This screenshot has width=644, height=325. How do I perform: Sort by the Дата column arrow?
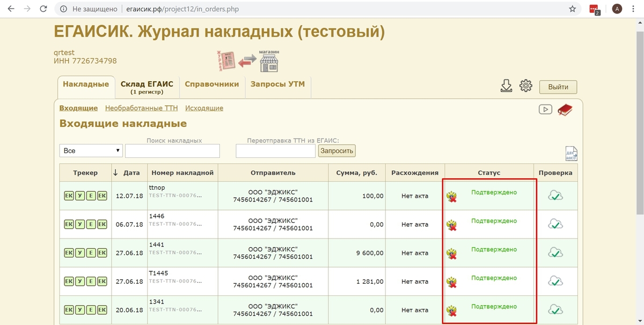pos(115,173)
